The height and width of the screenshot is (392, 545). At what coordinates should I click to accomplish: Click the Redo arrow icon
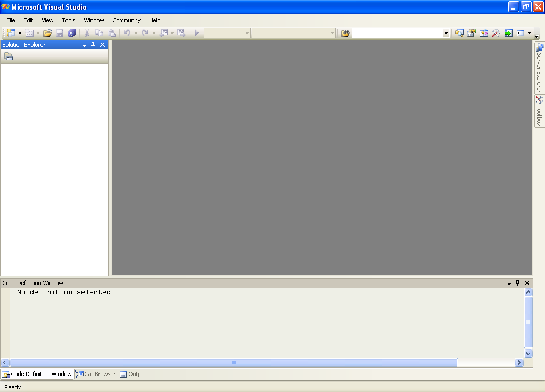pos(145,33)
